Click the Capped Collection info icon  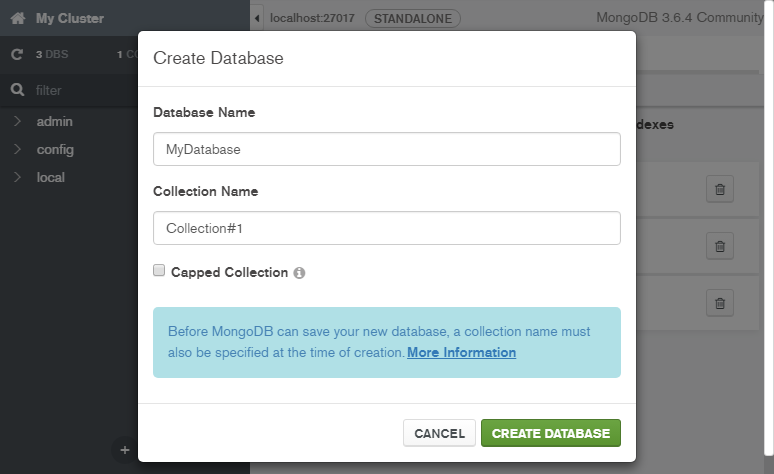[x=299, y=273]
